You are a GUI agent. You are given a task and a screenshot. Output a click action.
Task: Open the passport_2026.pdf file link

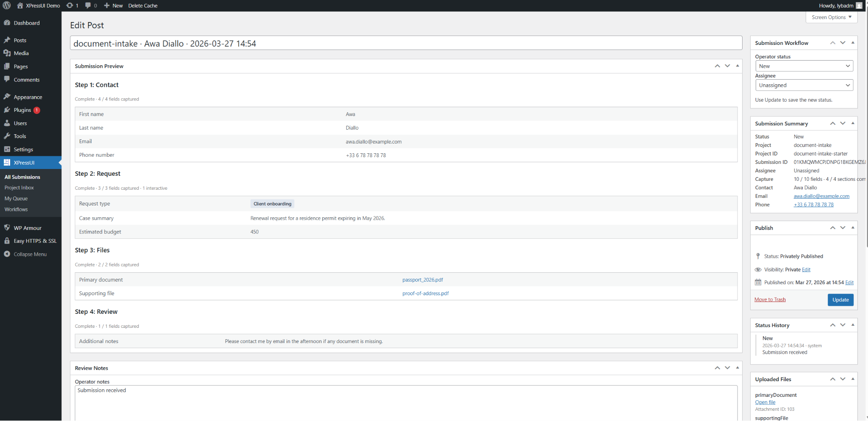pos(423,280)
